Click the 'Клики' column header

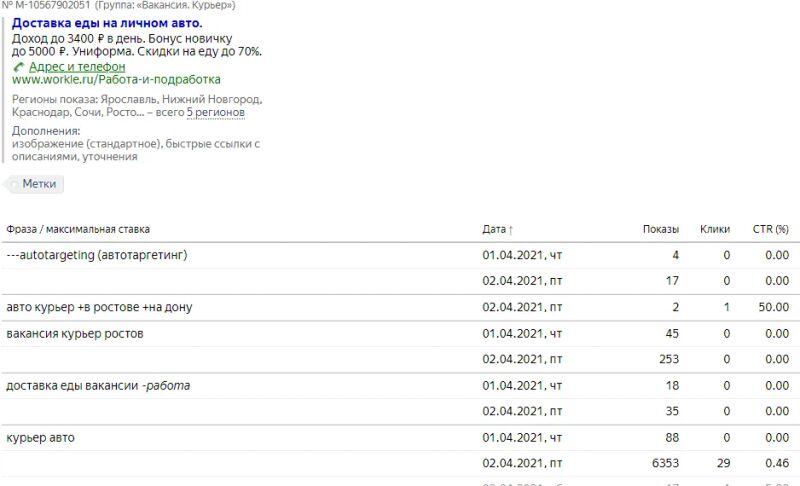[x=714, y=229]
